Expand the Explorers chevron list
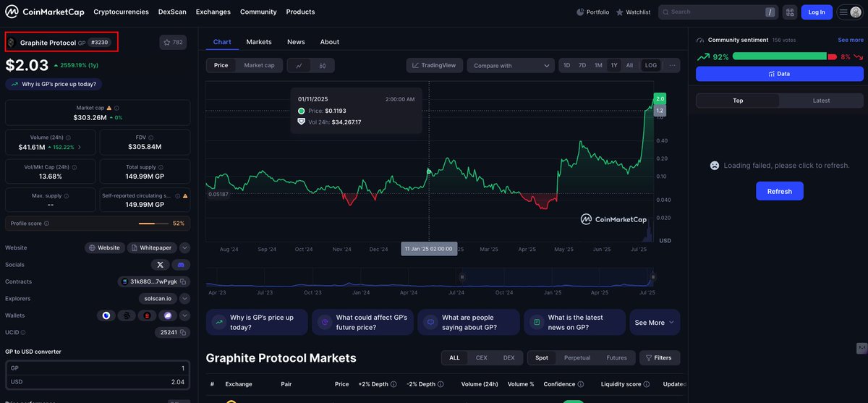Image resolution: width=868 pixels, height=403 pixels. (x=185, y=298)
